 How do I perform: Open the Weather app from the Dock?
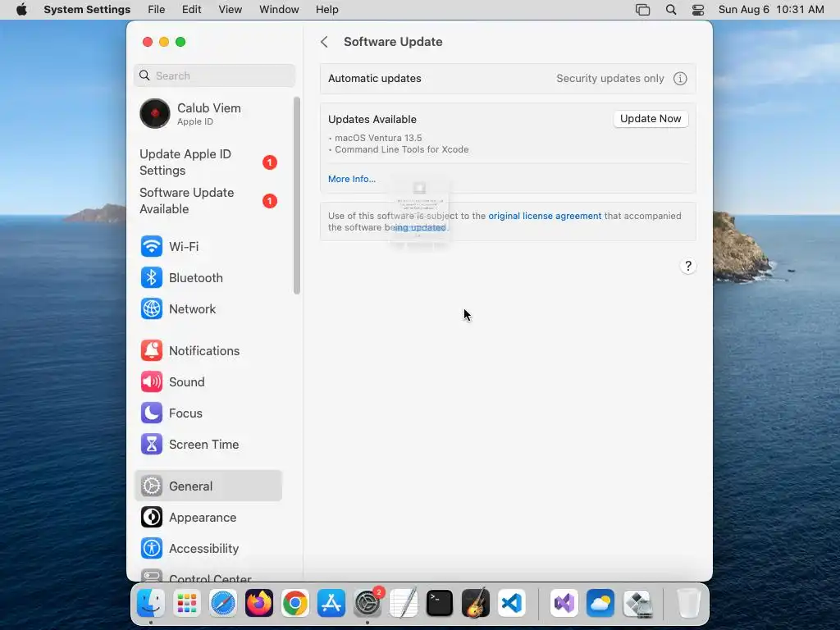coord(600,603)
